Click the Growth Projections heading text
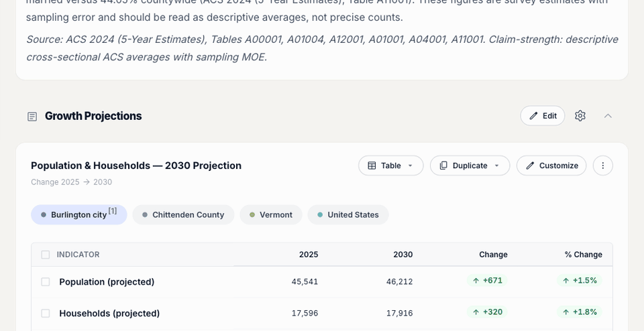This screenshot has height=331, width=644. (93, 116)
